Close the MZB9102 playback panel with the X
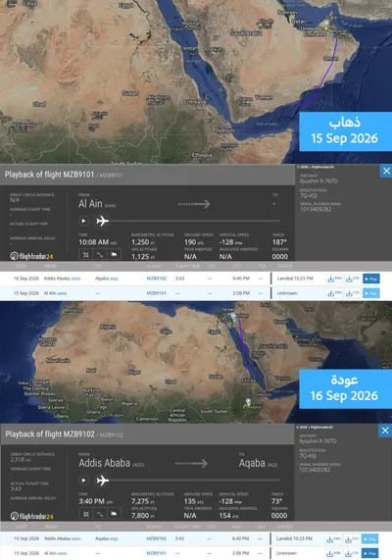Screen dimensions: 392x560 tap(385, 431)
